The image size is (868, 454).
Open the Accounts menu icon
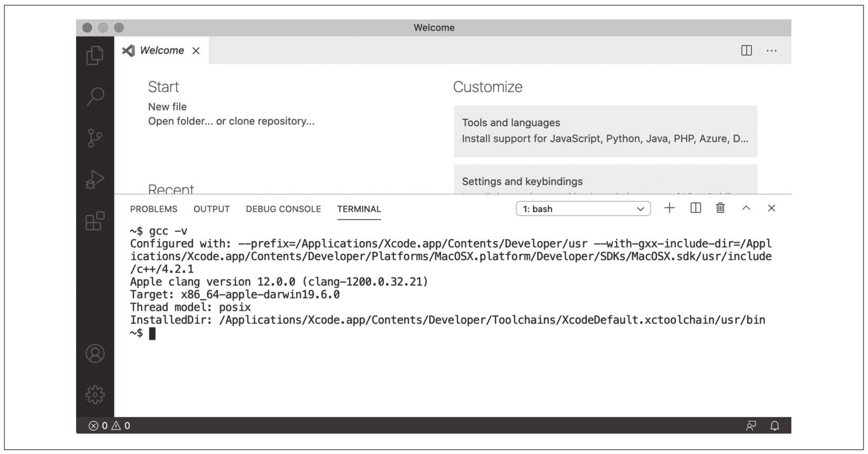(x=95, y=354)
